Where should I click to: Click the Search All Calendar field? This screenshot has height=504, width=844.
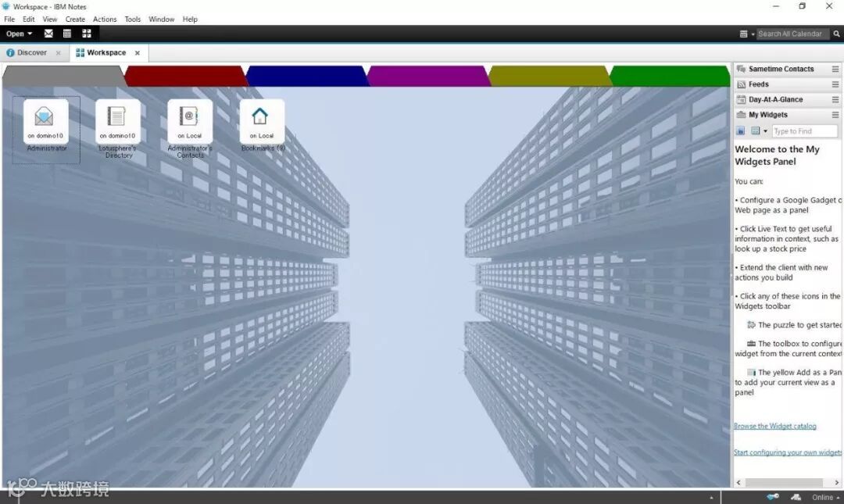coord(793,34)
